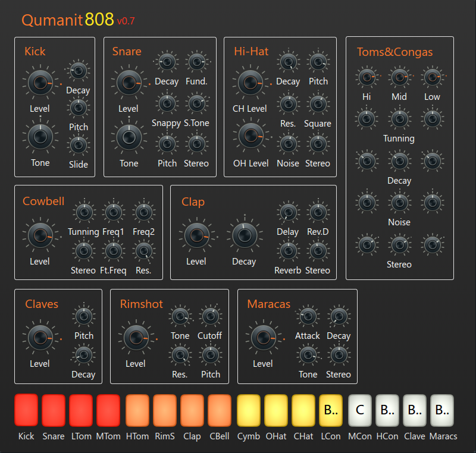
Task: Click the Kick Slide knob
Action: click(x=79, y=145)
